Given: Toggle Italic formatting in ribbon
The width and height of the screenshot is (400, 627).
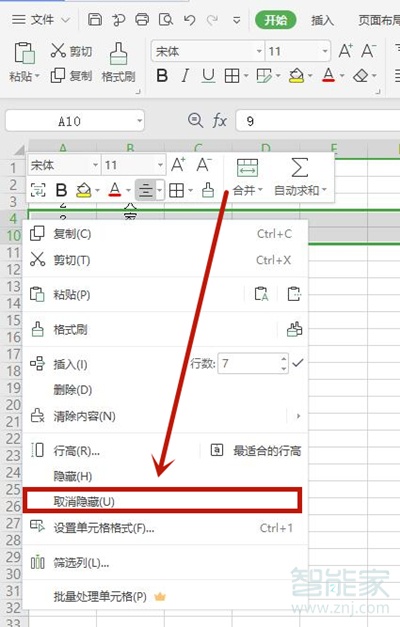Looking at the screenshot, I should 185,75.
